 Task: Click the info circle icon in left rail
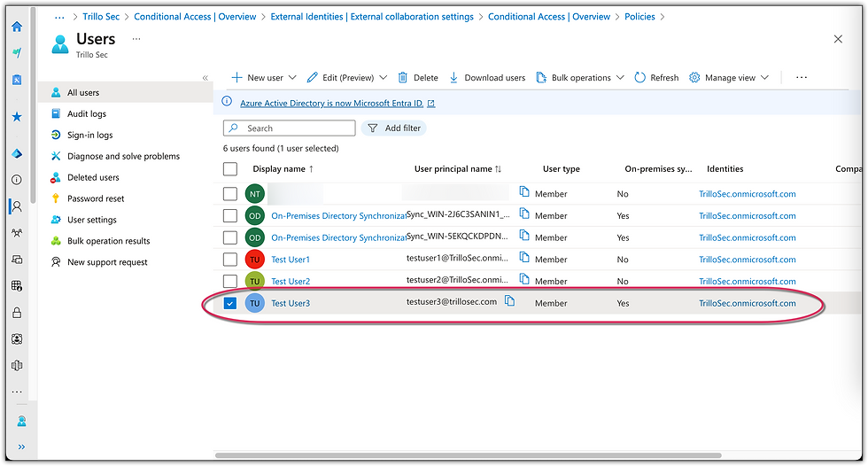coord(17,180)
